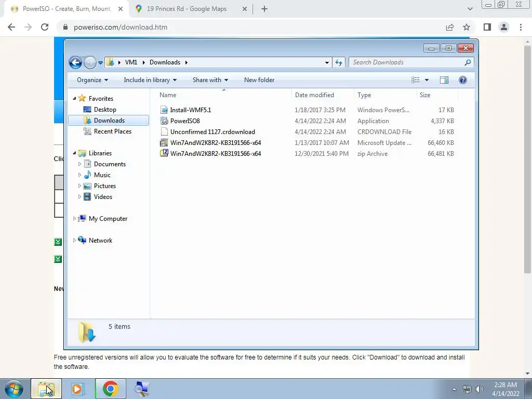Bookmark this page with star icon
Viewport: 532px width, 399px height.
point(467,27)
